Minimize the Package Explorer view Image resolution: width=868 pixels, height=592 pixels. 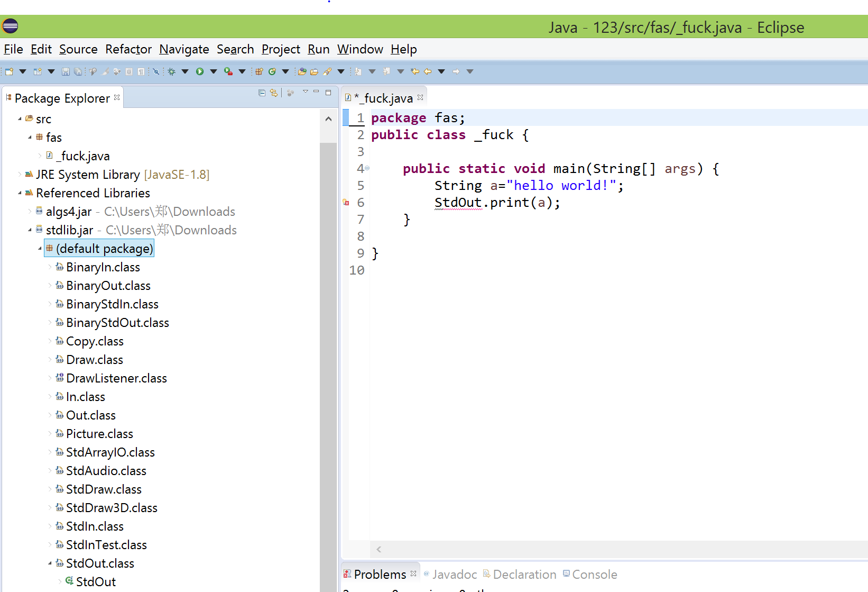pos(316,92)
